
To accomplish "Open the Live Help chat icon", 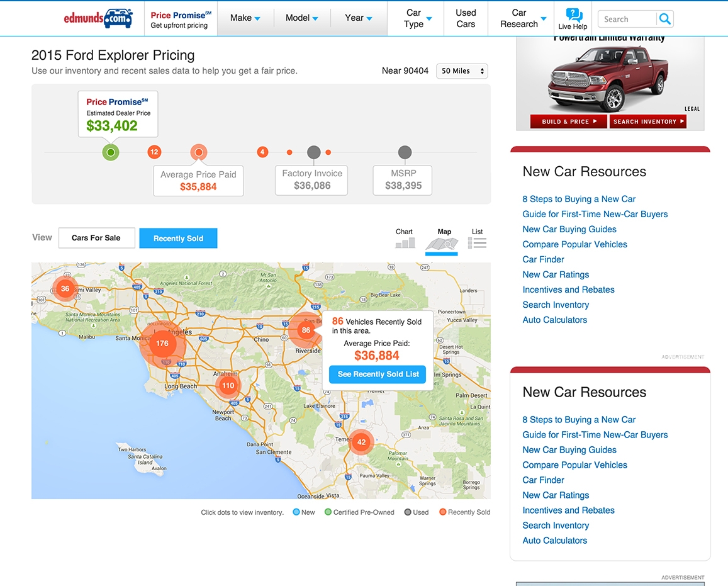I will 573,19.
